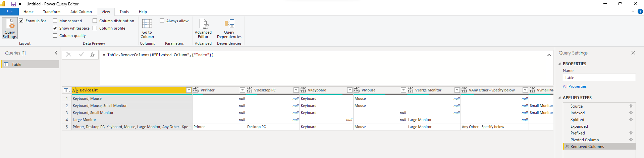Switch to the Help tab
Image resolution: width=644 pixels, height=158 pixels.
coord(143,12)
